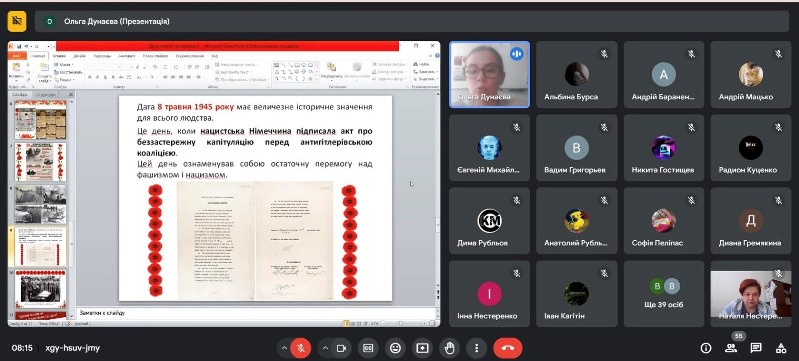Open PowerPoint Показ слайдов tab
The height and width of the screenshot is (361, 799).
point(154,56)
